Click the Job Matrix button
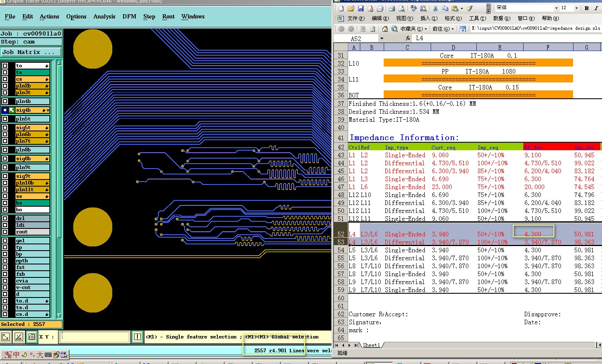This screenshot has height=364, width=602. [31, 52]
